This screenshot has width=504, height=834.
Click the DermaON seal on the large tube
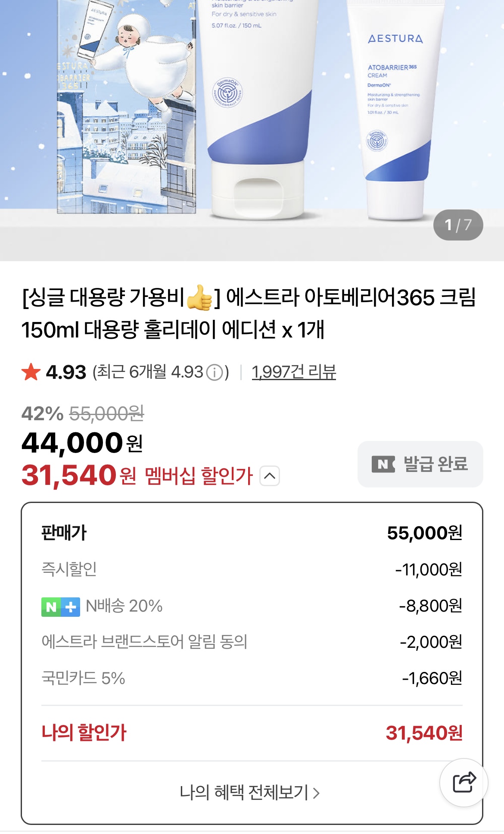pyautogui.click(x=227, y=92)
